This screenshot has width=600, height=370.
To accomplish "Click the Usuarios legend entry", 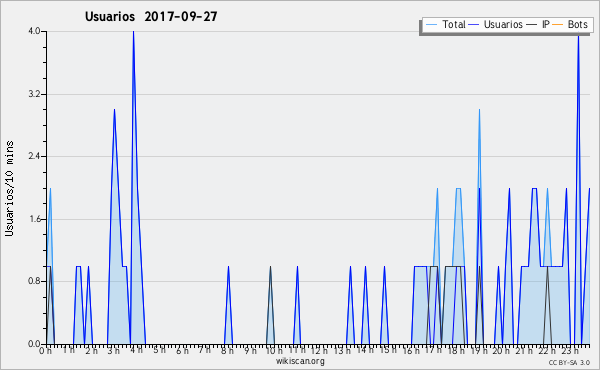I will point(496,24).
